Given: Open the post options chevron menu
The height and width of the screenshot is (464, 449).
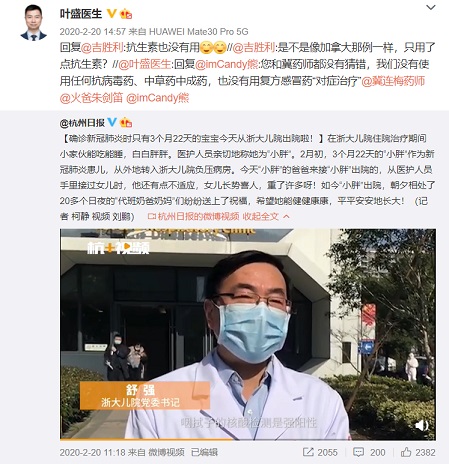Looking at the screenshot, I should click(x=431, y=7).
